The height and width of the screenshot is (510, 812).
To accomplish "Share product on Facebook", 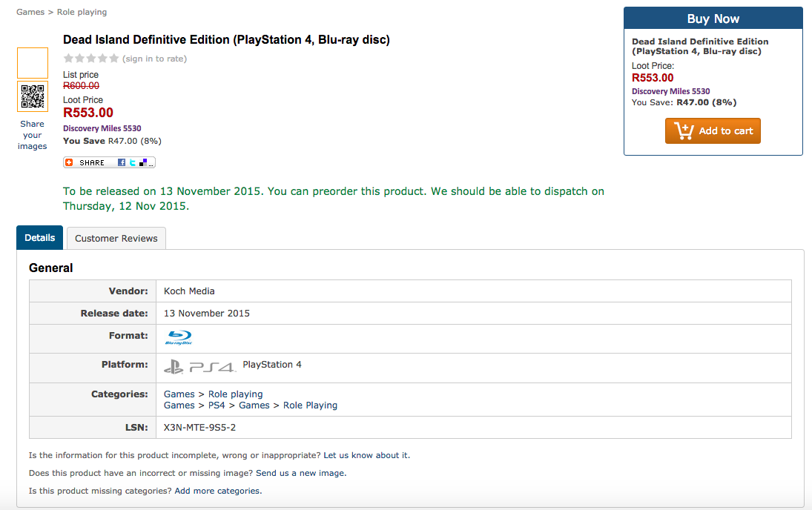I will 122,162.
